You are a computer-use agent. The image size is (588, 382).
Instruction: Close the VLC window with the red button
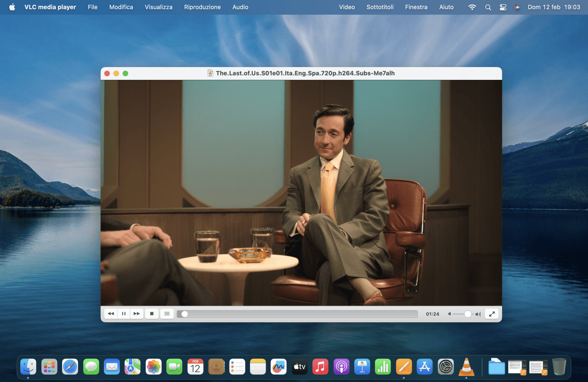coord(107,73)
